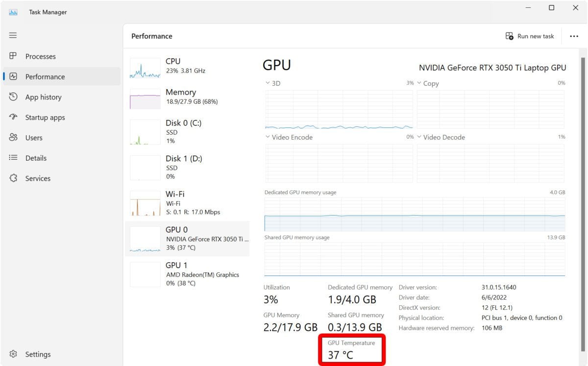Open the Details page
This screenshot has width=588, height=366.
[x=62, y=158]
